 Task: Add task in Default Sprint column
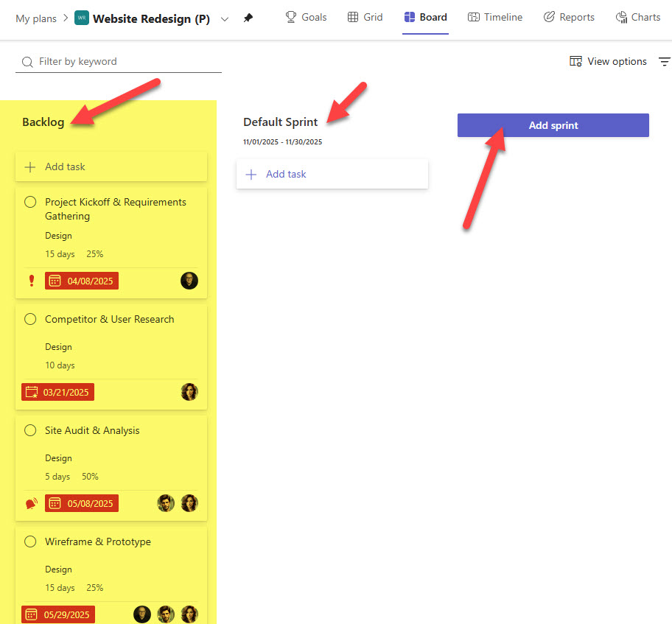[332, 174]
